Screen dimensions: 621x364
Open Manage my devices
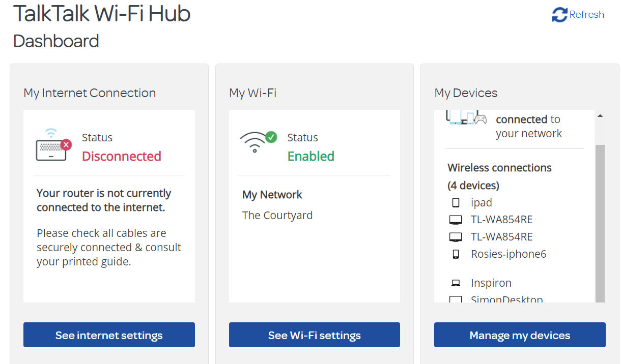point(520,335)
